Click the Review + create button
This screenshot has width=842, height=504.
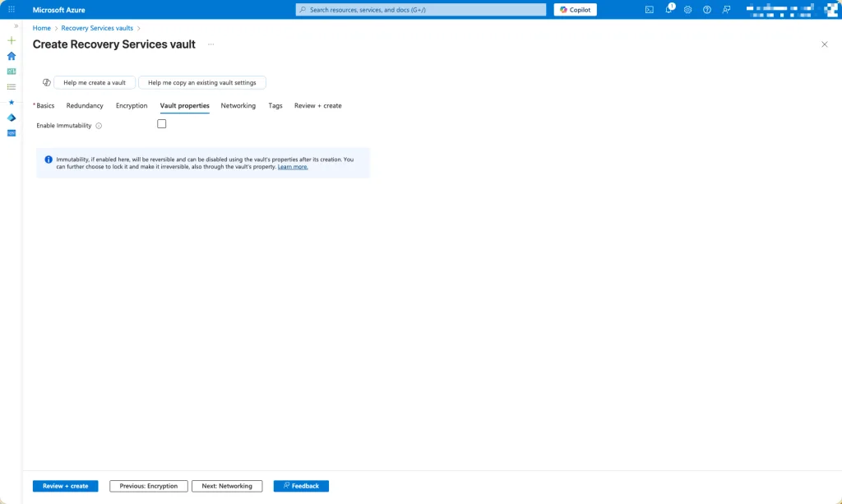click(x=65, y=486)
